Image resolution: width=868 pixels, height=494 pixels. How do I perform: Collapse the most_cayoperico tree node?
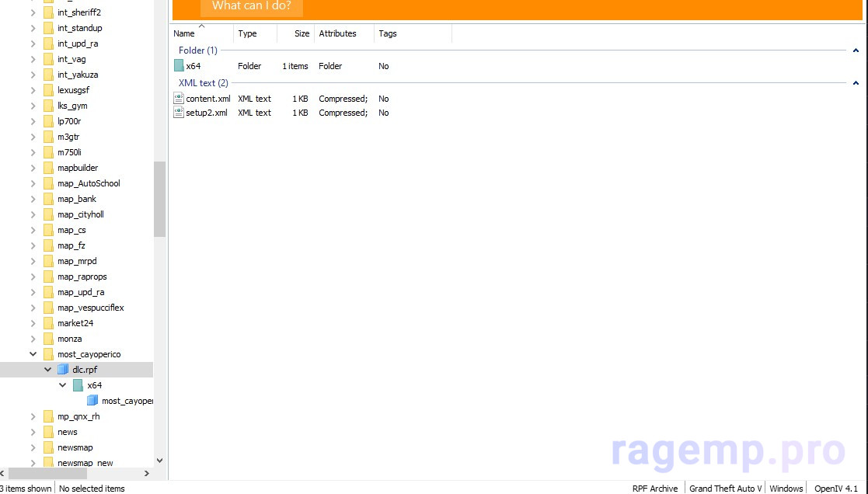[x=33, y=354]
